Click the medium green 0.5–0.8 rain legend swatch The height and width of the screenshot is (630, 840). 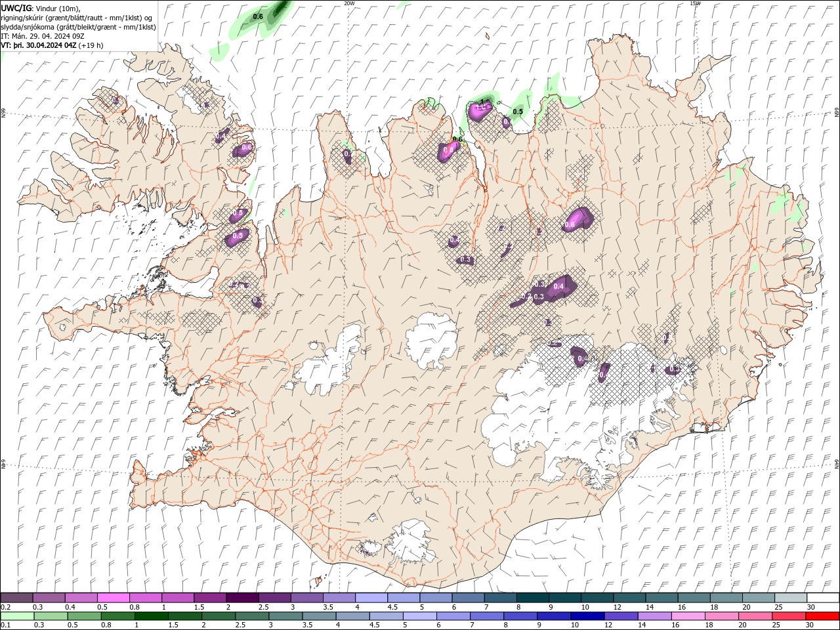click(x=84, y=616)
